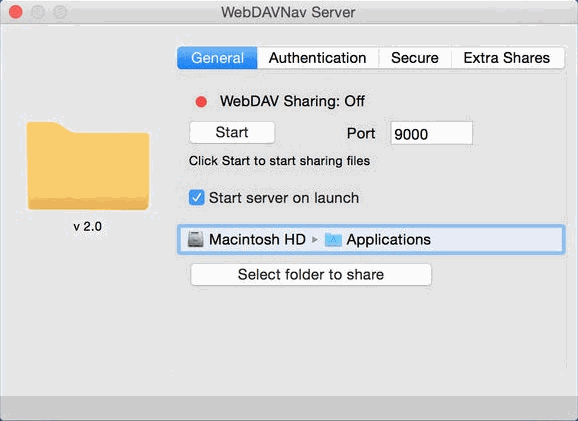
Task: Click the red WebDAV Sharing status indicator
Action: click(x=201, y=102)
